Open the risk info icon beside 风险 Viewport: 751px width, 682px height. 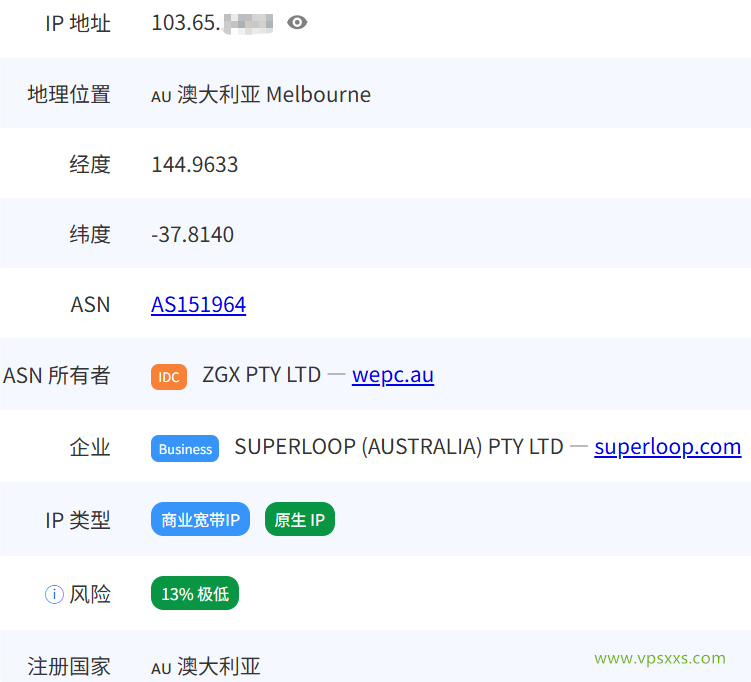(x=54, y=594)
